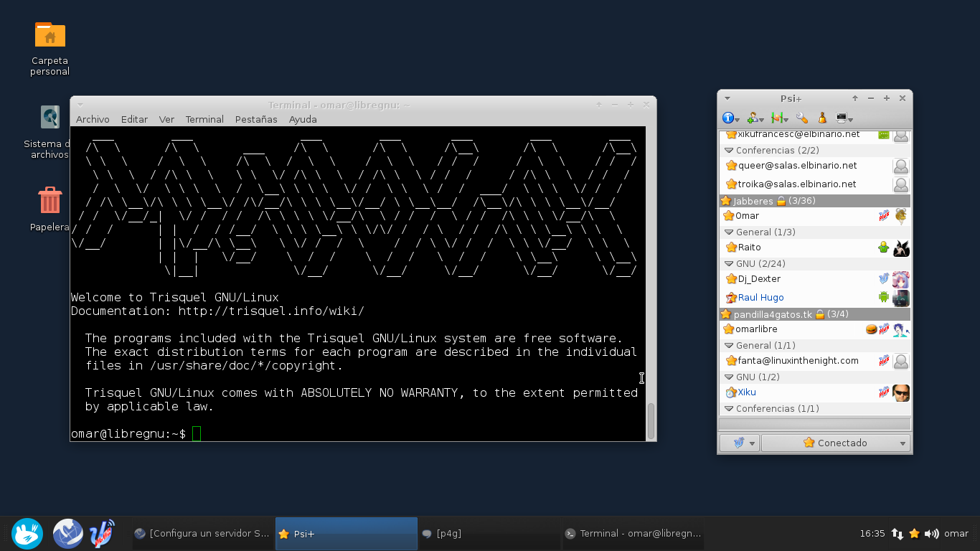Switch to the [p4g] window in the taskbar
The height and width of the screenshot is (551, 980).
(489, 534)
